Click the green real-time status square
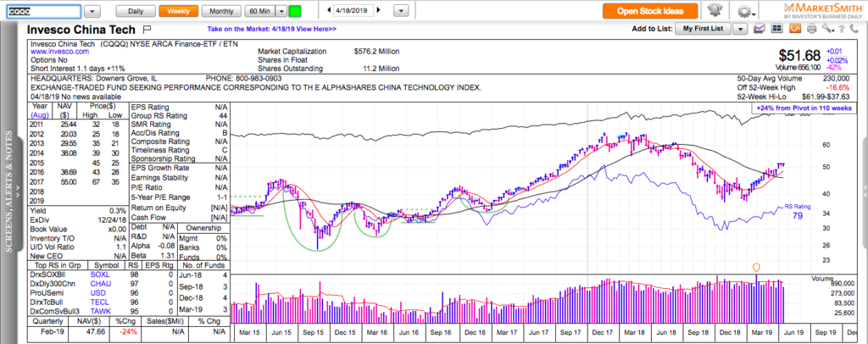 (296, 11)
